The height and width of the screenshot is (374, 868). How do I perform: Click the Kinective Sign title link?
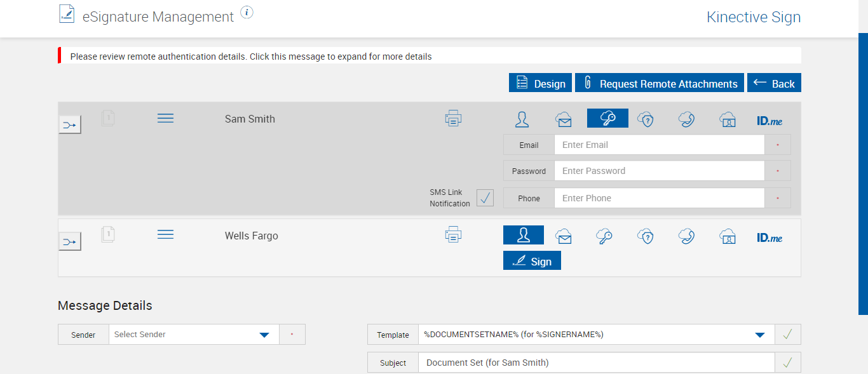(754, 17)
